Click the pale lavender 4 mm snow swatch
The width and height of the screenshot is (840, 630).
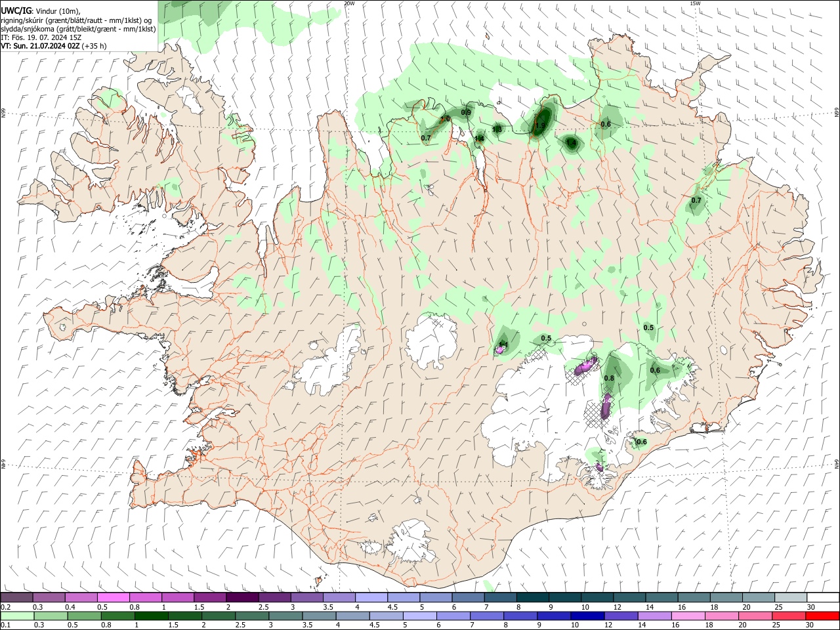(371, 597)
